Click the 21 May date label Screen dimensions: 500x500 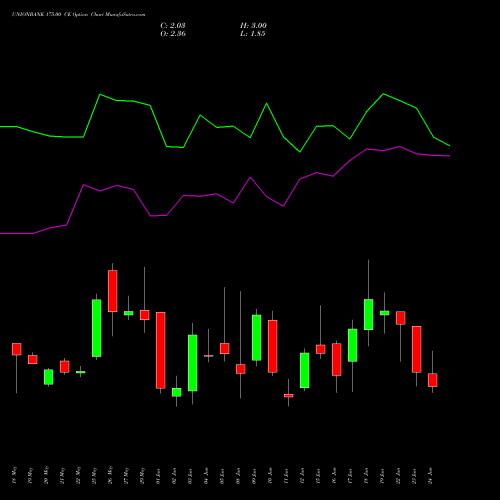point(62,475)
